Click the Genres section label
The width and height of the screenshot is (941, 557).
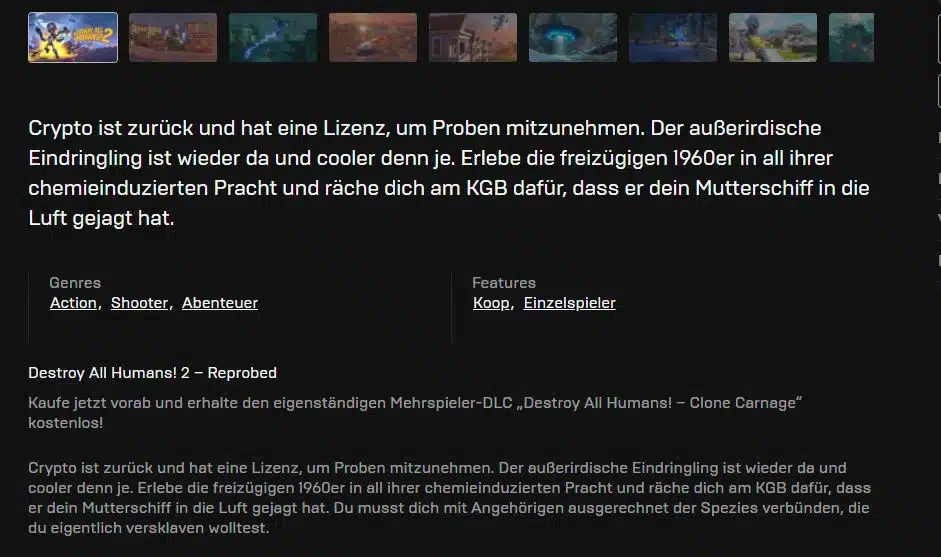pos(75,283)
